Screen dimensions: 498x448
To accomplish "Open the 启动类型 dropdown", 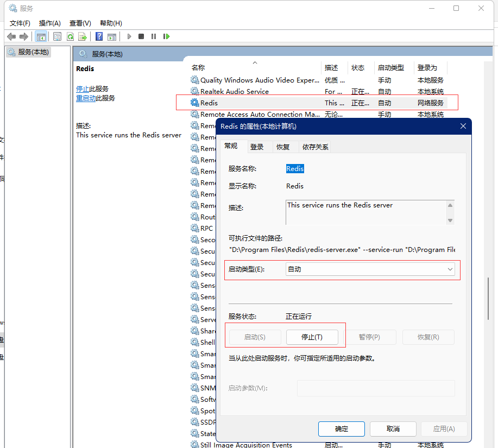I will [370, 269].
